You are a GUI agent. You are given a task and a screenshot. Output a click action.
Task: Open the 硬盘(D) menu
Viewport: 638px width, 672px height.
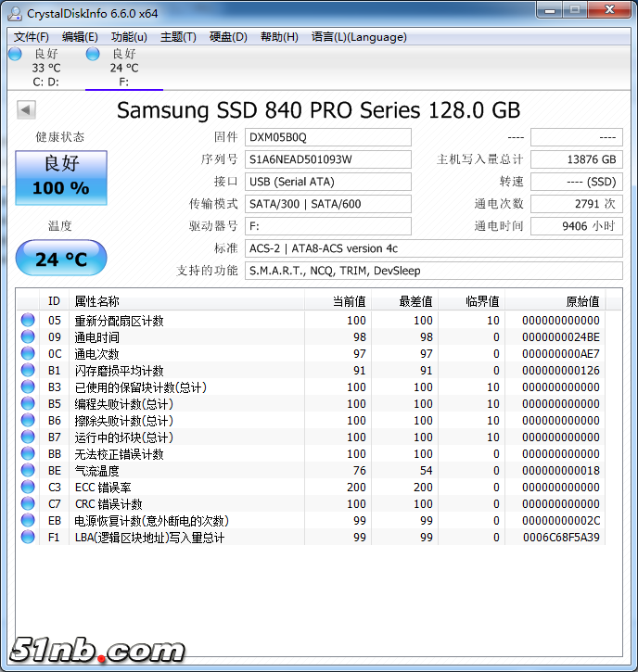point(228,37)
